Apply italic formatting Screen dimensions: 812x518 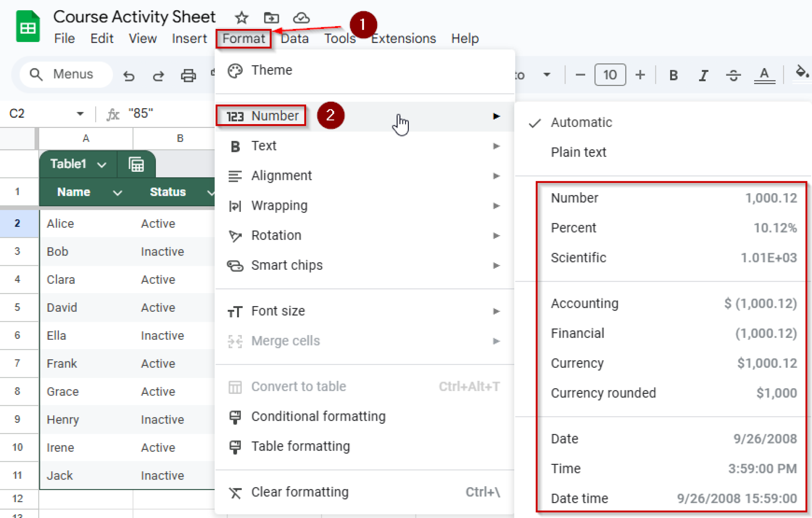[x=703, y=75]
